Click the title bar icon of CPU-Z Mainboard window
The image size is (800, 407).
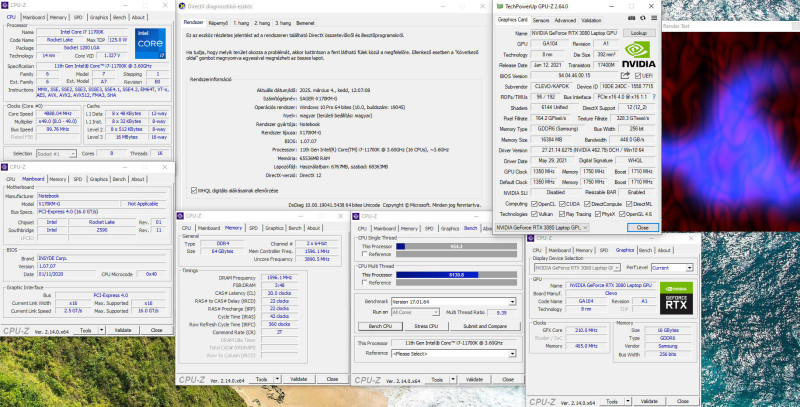[5, 167]
